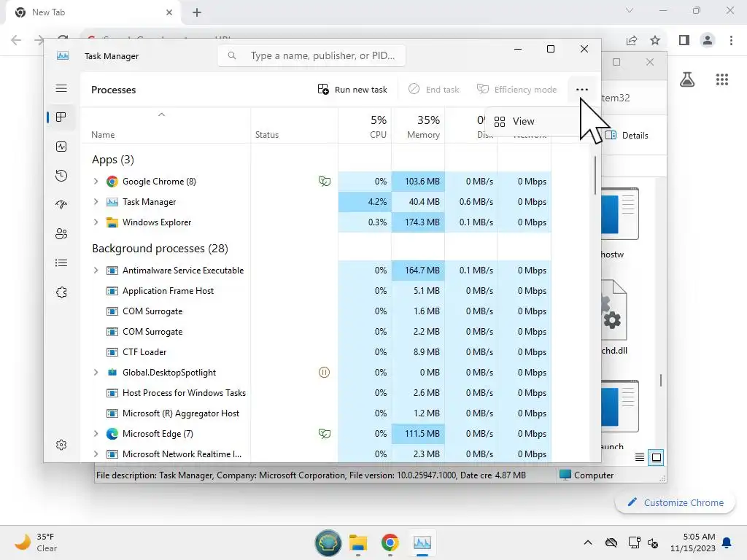Screen dimensions: 747x560
Task: Expand the Windows Explorer process row
Action: (96, 222)
